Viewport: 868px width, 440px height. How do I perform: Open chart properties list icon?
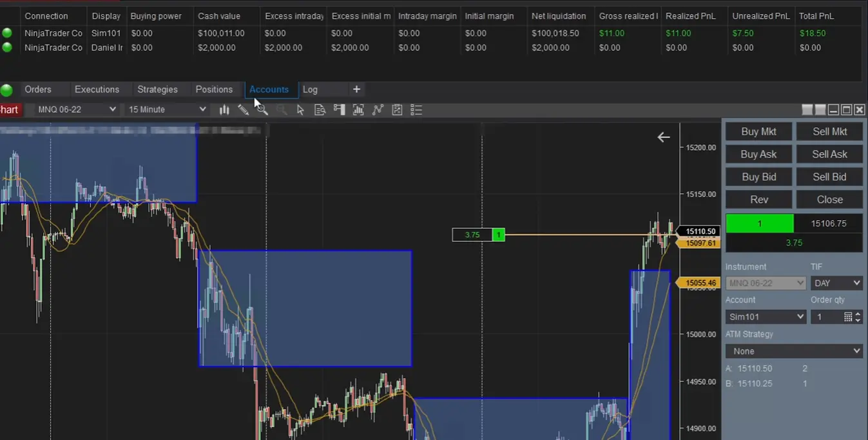tap(416, 110)
